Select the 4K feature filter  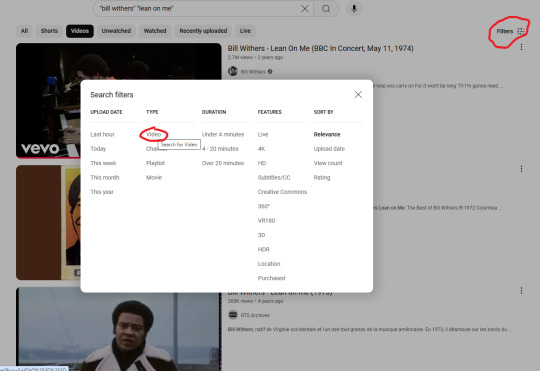[x=261, y=149]
